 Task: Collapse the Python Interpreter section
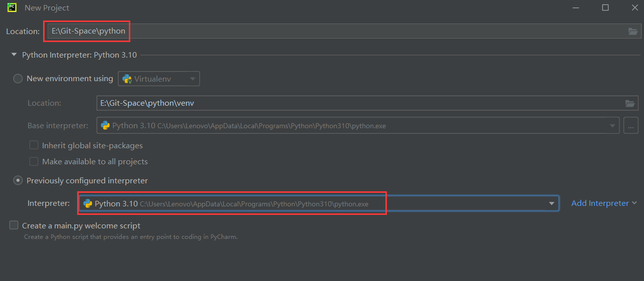(x=14, y=55)
